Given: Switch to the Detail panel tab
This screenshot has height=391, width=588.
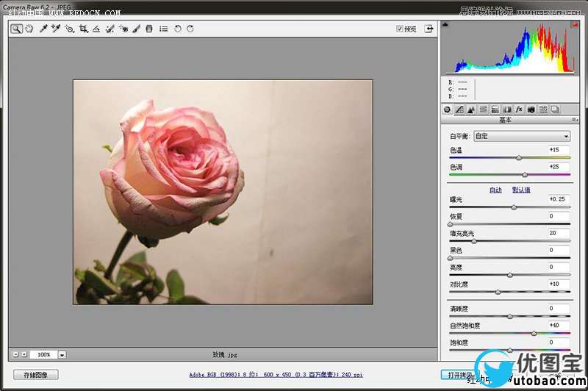Looking at the screenshot, I should point(471,110).
